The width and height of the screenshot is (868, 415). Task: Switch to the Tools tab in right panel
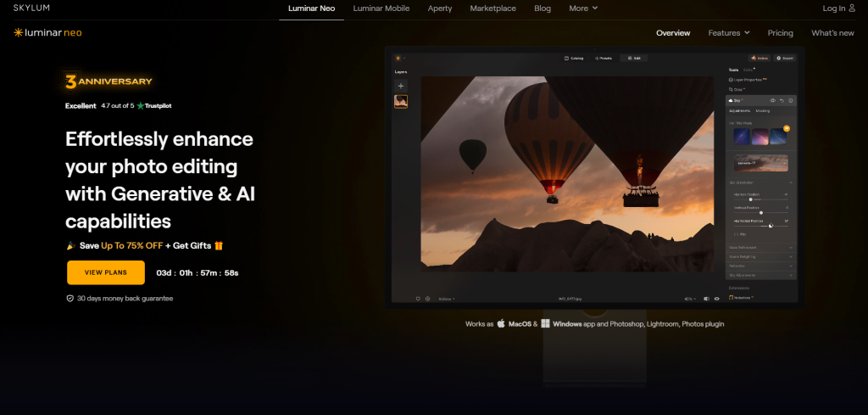pyautogui.click(x=733, y=70)
